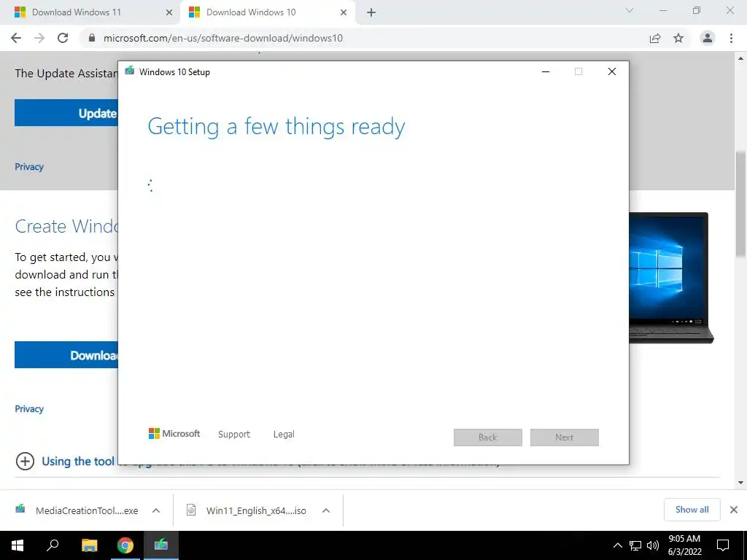Expand MediaCreationTool download options chevron
This screenshot has width=747, height=560.
coord(156,510)
